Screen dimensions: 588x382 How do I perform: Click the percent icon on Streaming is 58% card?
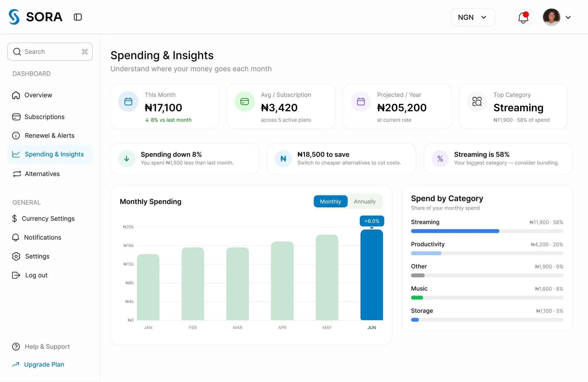pyautogui.click(x=440, y=159)
